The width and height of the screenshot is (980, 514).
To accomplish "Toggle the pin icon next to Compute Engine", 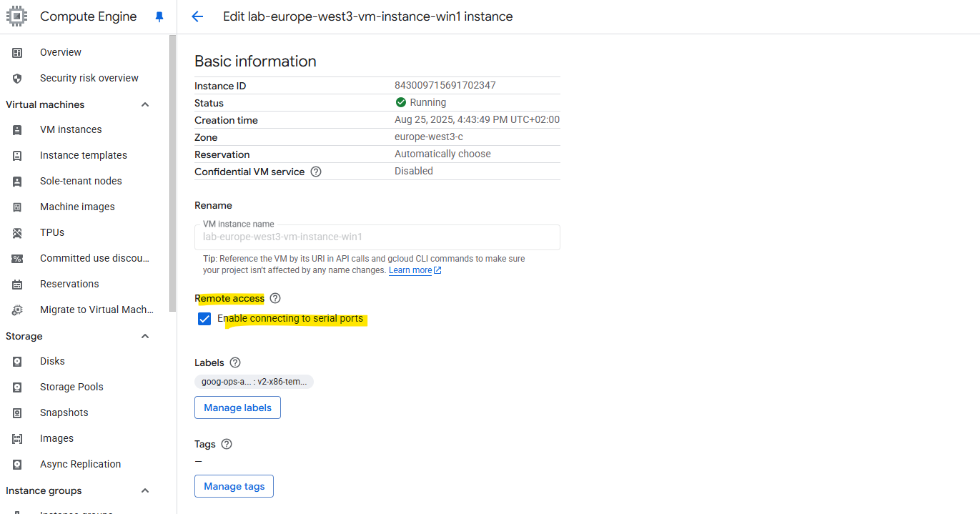I will pyautogui.click(x=159, y=16).
